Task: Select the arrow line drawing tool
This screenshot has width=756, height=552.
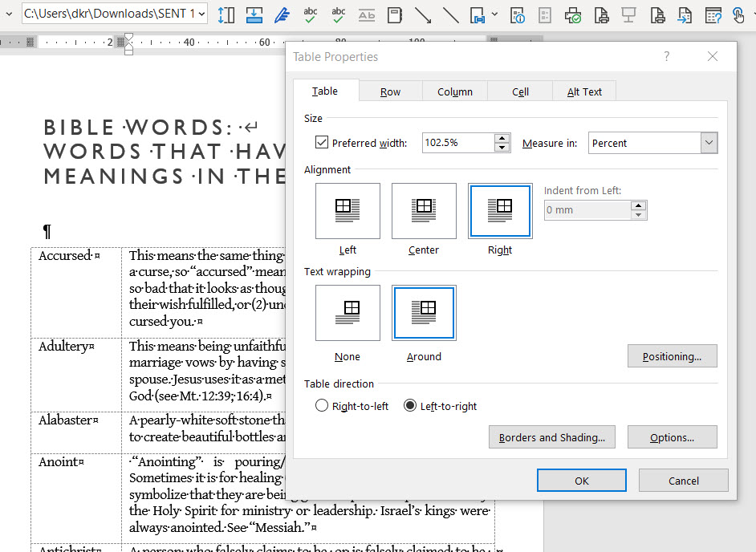Action: tap(423, 15)
